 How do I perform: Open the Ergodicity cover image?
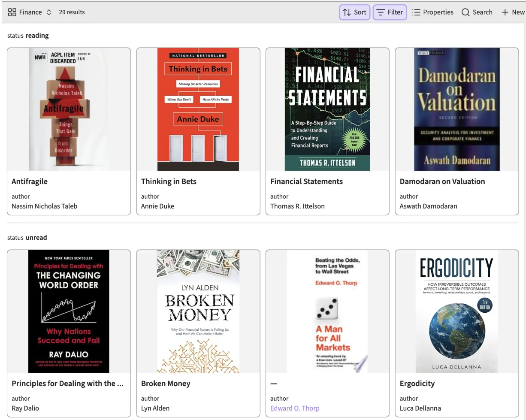click(457, 311)
